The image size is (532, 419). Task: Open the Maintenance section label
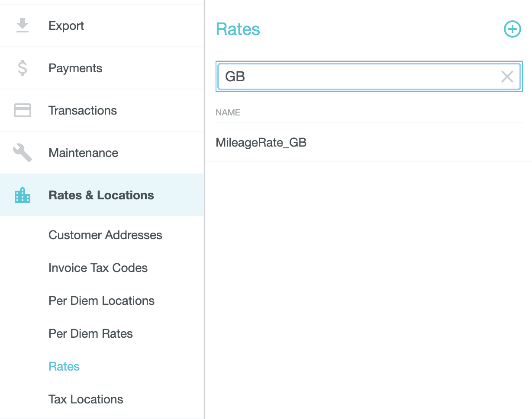pos(83,153)
